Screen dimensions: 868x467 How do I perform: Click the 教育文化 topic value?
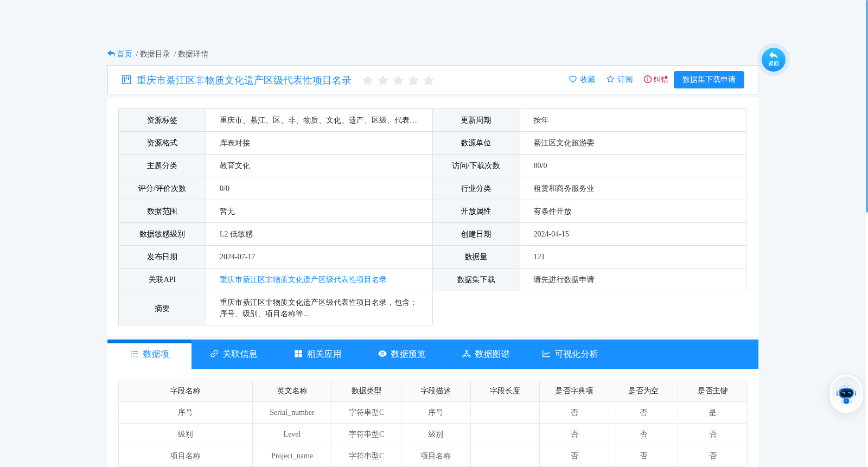coord(235,166)
